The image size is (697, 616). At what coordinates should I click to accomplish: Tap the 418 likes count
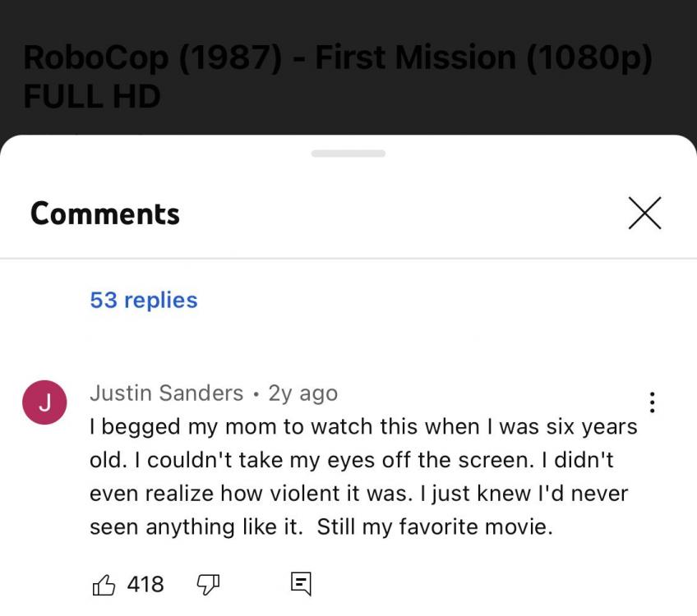click(145, 585)
